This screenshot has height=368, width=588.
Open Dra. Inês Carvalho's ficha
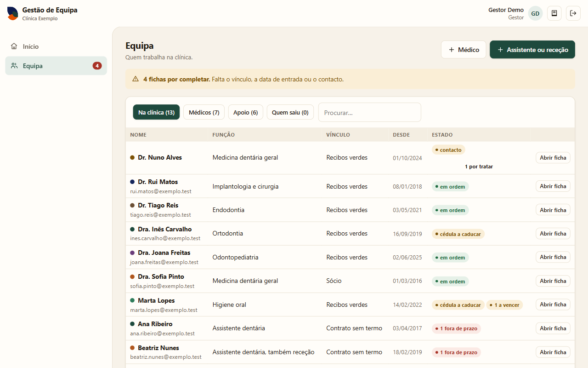point(553,234)
